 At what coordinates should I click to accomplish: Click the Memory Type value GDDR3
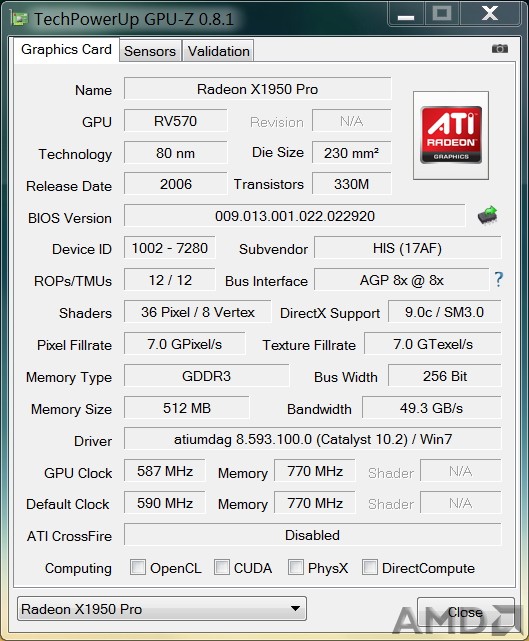206,376
